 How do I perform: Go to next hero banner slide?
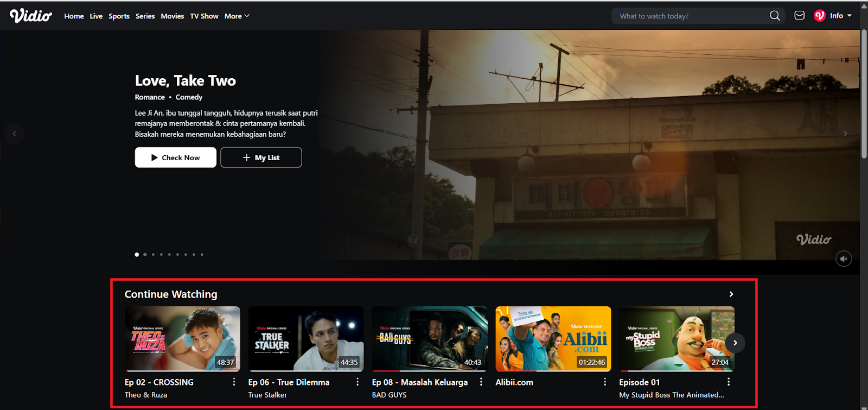coord(845,134)
